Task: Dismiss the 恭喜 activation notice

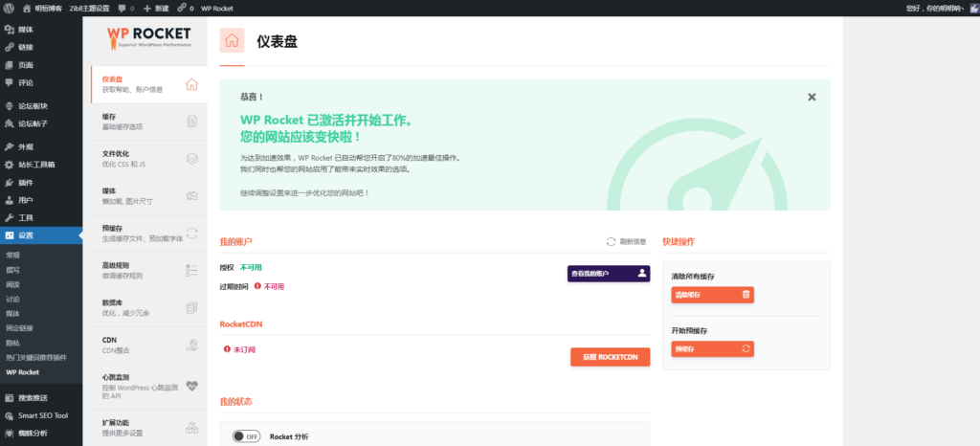Action: pos(812,97)
